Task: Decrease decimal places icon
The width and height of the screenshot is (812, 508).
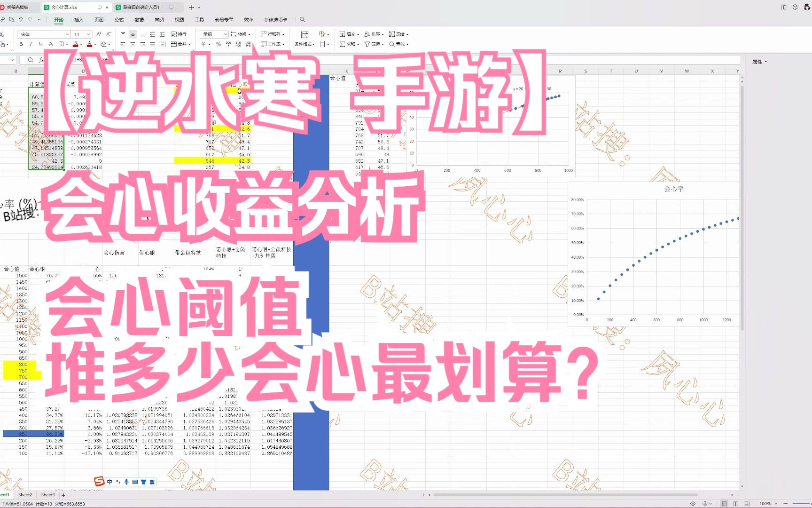Action: [x=248, y=44]
